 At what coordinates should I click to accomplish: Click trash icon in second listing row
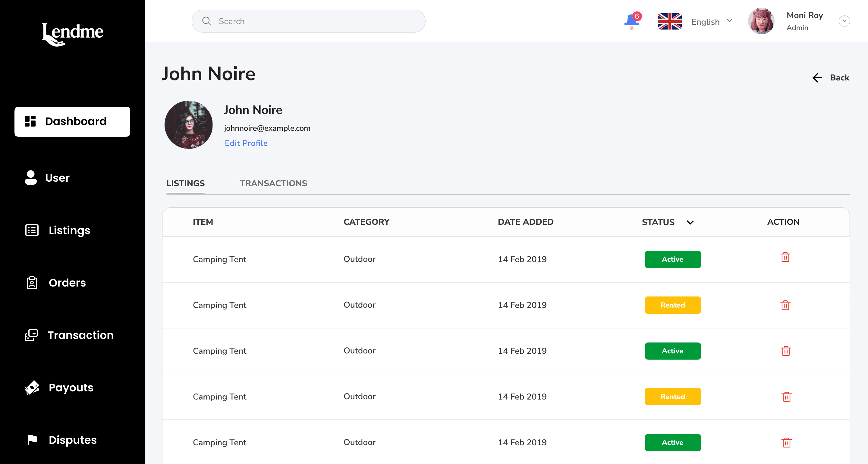(x=785, y=305)
